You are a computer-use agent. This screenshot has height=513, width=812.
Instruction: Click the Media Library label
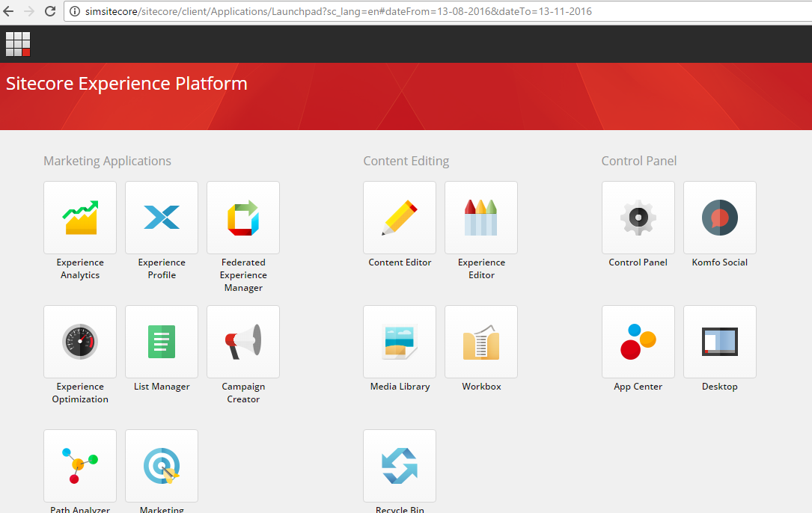click(x=400, y=387)
